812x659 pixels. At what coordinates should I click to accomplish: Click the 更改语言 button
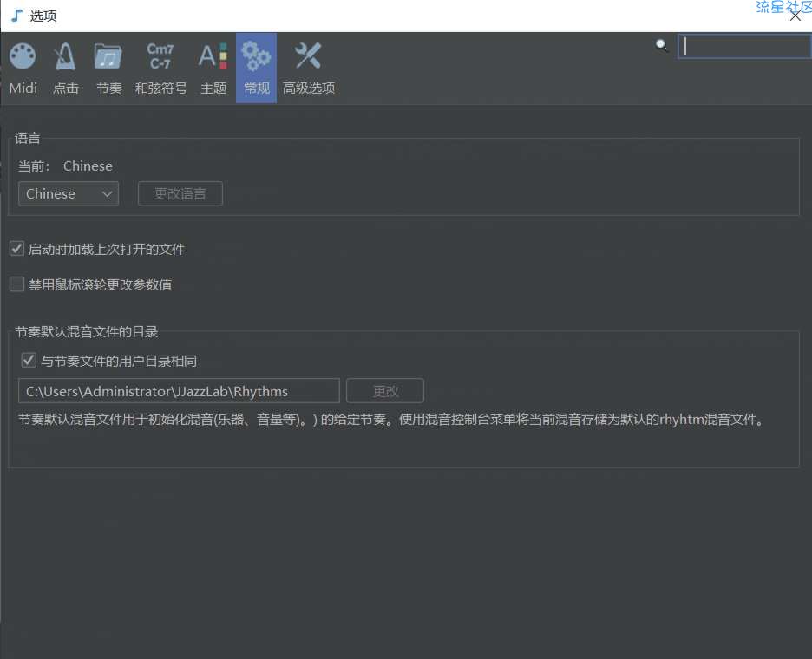click(180, 193)
